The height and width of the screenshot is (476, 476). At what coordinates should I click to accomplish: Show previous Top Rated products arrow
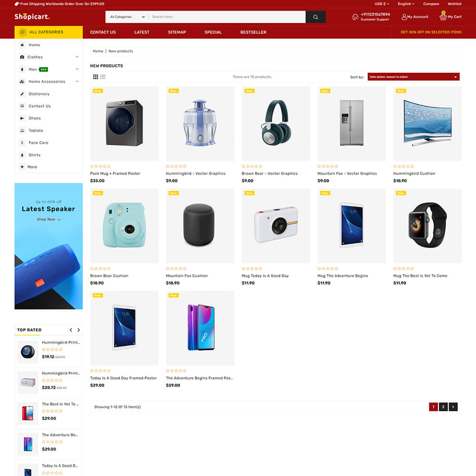(x=71, y=330)
